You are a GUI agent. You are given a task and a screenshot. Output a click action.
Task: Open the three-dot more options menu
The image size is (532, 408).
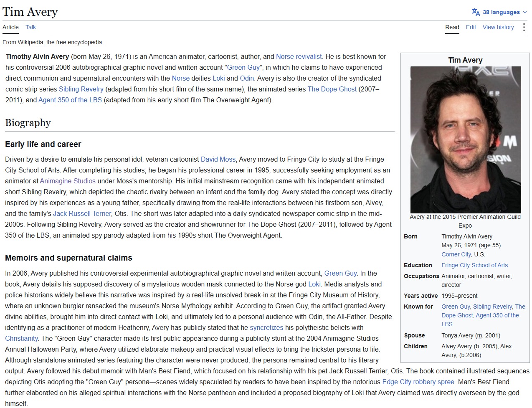pyautogui.click(x=524, y=27)
